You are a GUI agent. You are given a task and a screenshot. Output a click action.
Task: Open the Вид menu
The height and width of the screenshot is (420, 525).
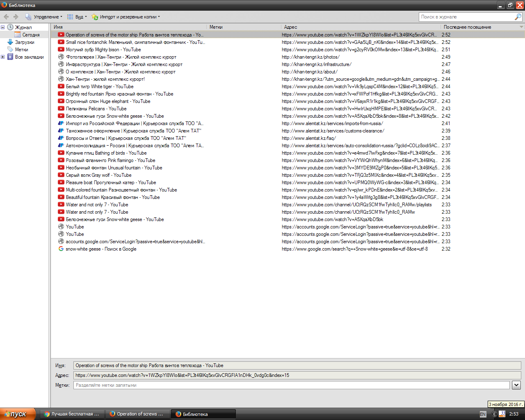77,17
